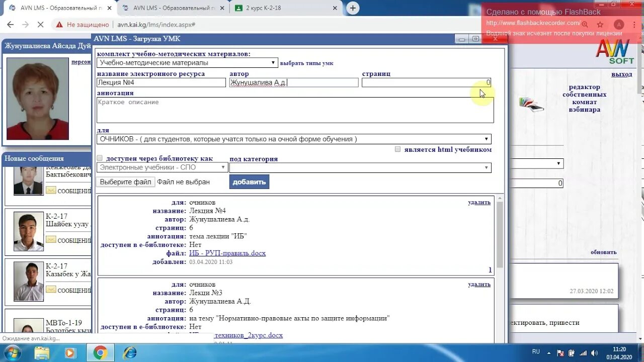Click the Шайбек уулу student photo
Screen dimensions: 644x362
[x=28, y=231]
